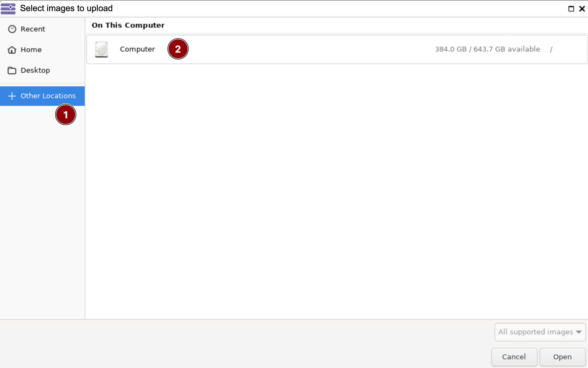Open the Desktop folder in sidebar
This screenshot has width=588, height=368.
(42, 70)
